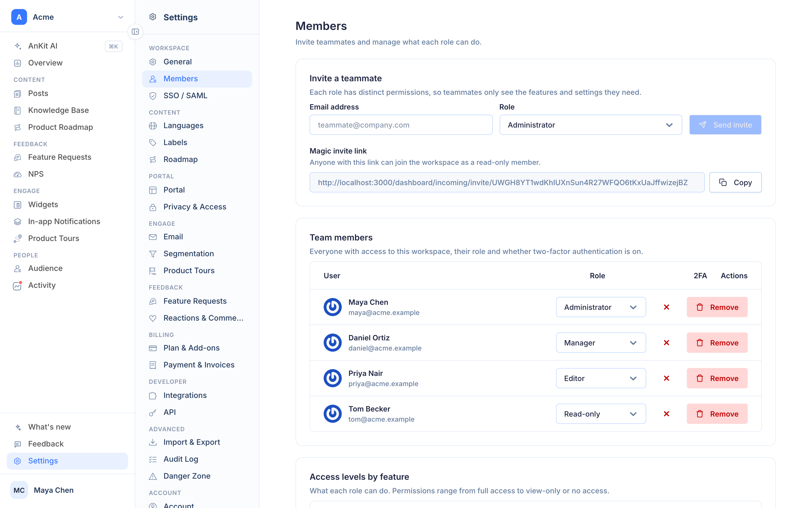812x508 pixels.
Task: Open Audit Log settings page
Action: [x=197, y=459]
